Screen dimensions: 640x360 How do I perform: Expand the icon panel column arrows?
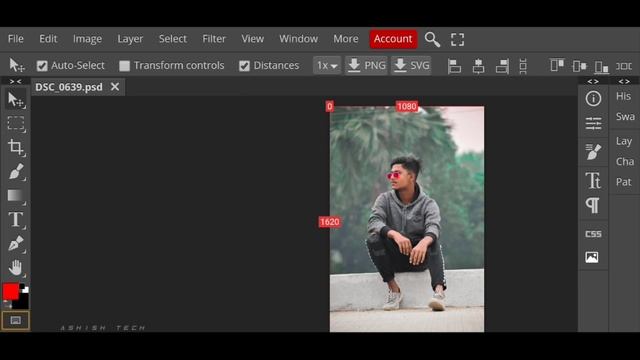coord(593,82)
